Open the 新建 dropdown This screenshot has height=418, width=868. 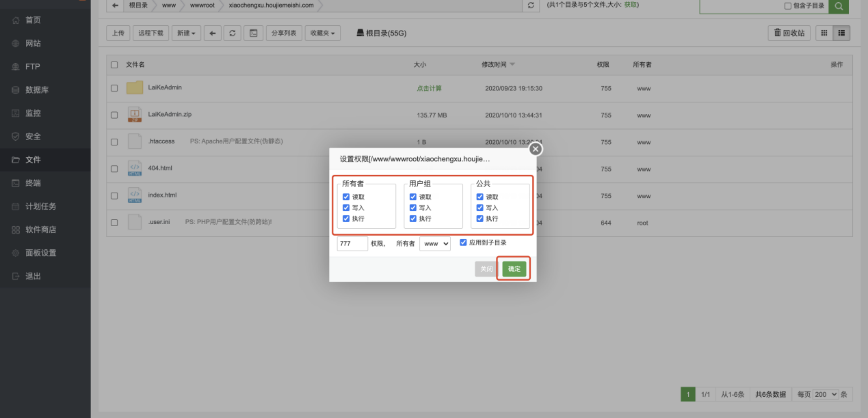point(186,33)
